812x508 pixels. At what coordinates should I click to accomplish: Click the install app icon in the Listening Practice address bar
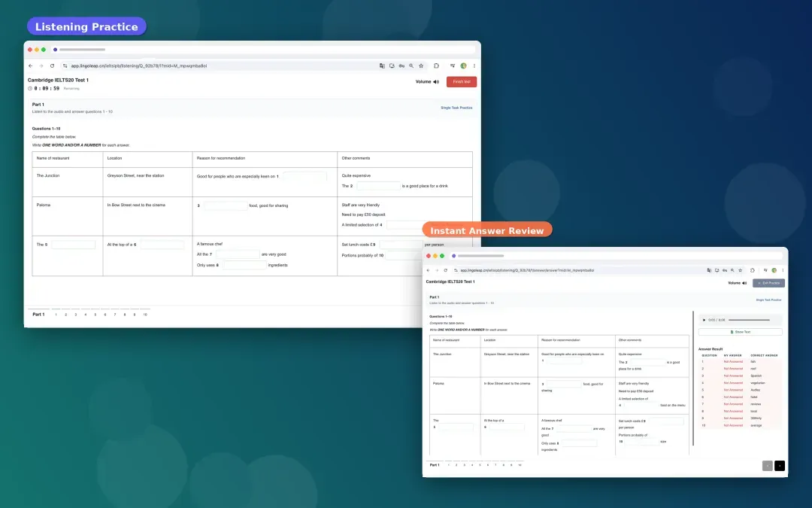(x=392, y=65)
